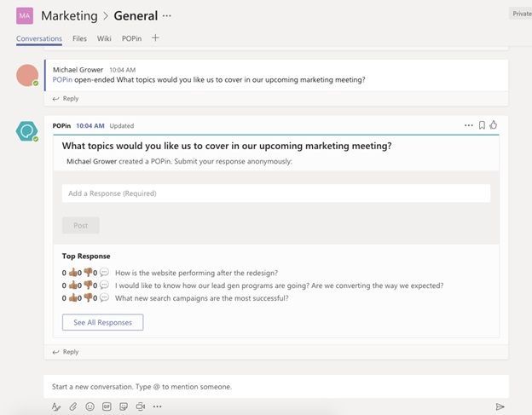532x415 pixels.
Task: Open the sticker picker
Action: click(x=124, y=406)
